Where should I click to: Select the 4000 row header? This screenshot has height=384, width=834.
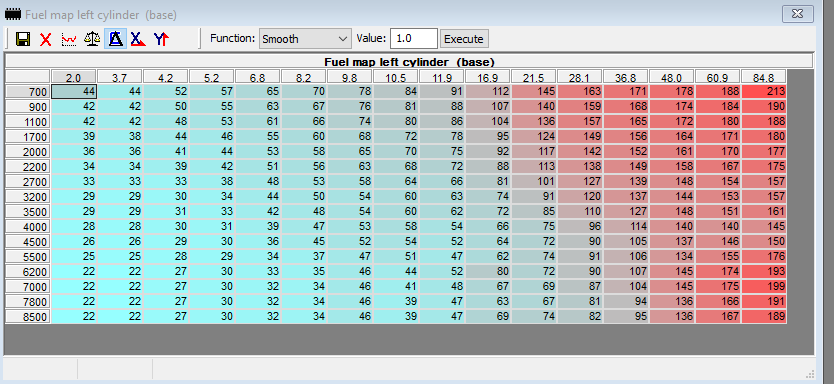click(x=28, y=227)
